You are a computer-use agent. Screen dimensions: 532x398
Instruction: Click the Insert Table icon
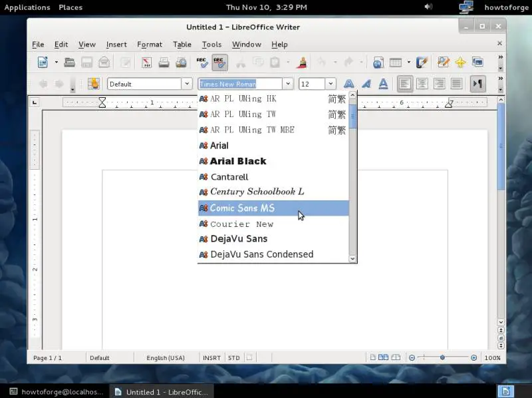(x=396, y=62)
